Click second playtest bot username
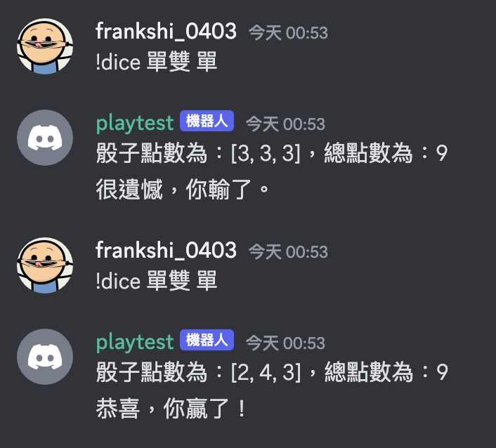Screen dimensions: 496x448 click(135, 343)
